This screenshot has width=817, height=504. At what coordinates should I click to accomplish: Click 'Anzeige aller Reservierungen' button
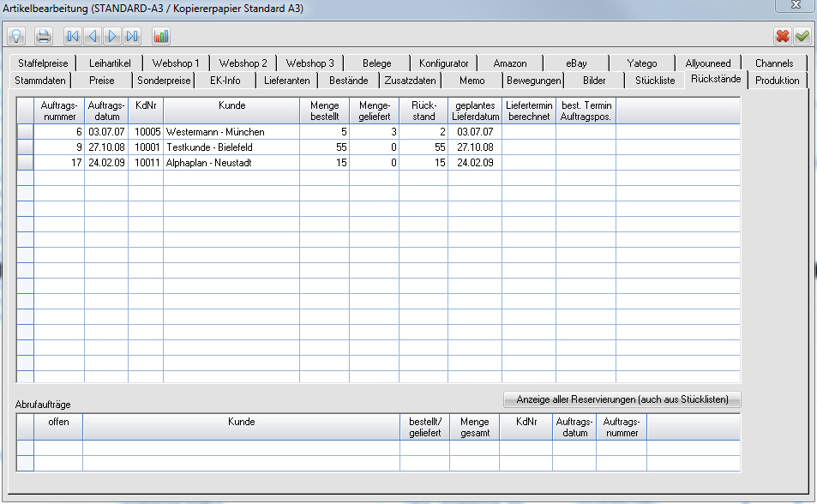click(x=622, y=399)
